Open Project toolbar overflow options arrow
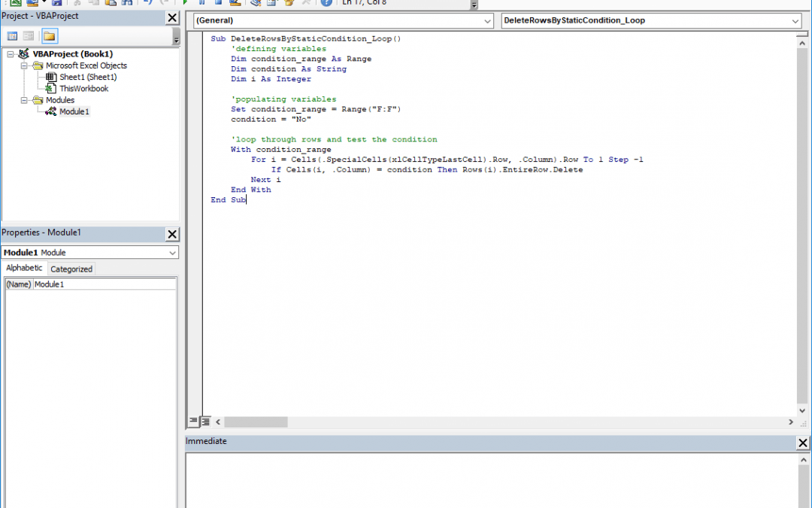Screen dimensions: 812x508 pyautogui.click(x=176, y=37)
